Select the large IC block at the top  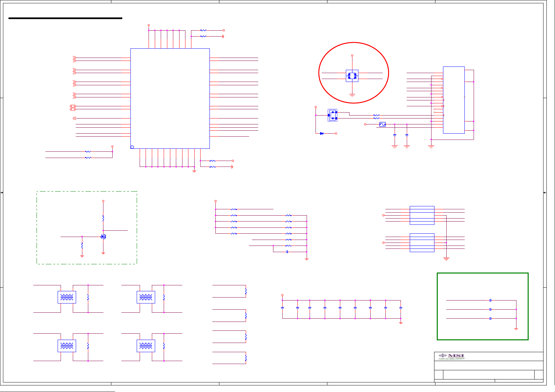[x=170, y=98]
